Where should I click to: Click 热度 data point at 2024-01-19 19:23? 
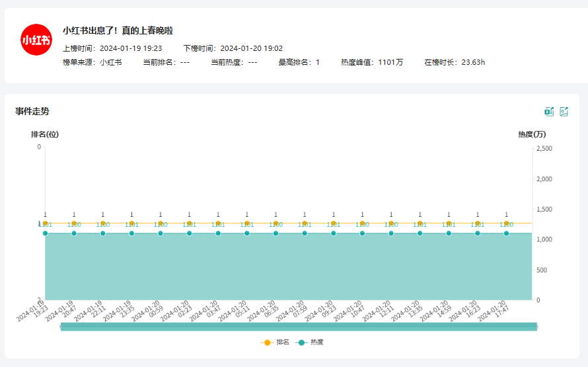(x=46, y=233)
